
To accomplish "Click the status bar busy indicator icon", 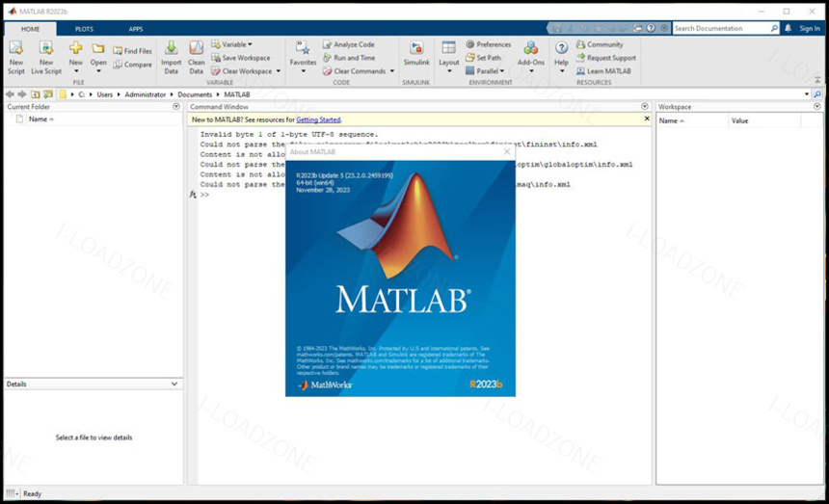I will pos(11,493).
